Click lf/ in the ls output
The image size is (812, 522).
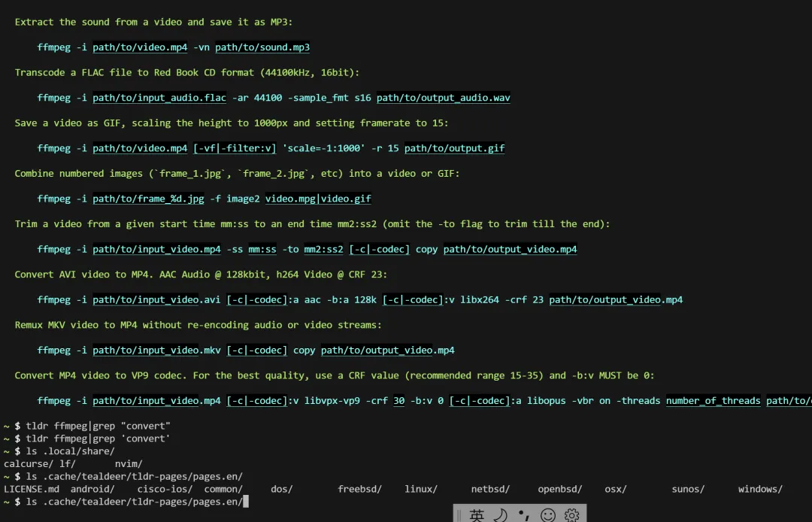click(x=68, y=464)
